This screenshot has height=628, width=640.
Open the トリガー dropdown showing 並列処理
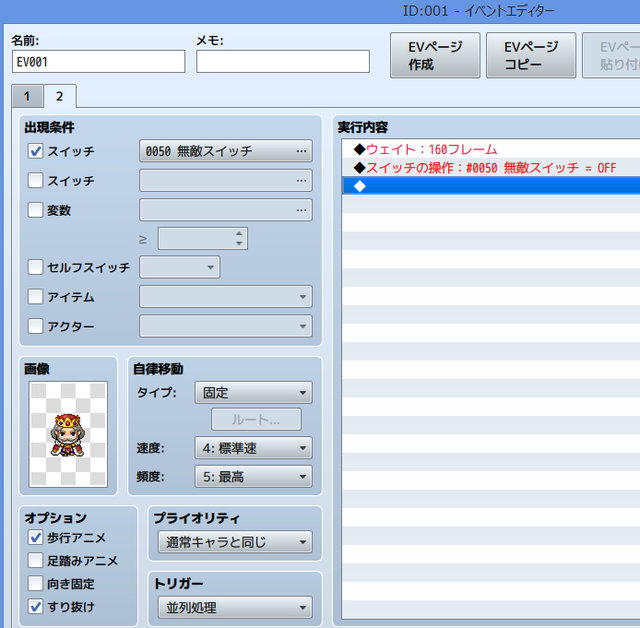point(235,608)
